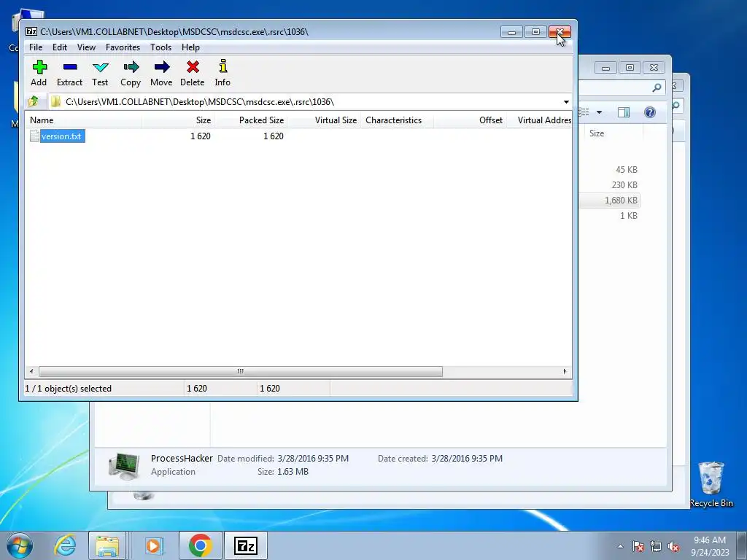This screenshot has height=560, width=747.
Task: Open the Help menu
Action: click(190, 47)
